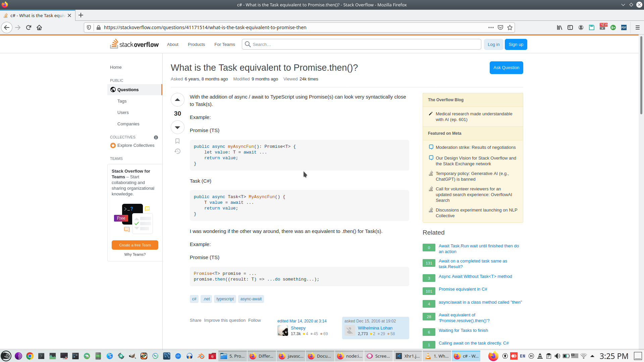Viewport: 644px width, 362px height.
Task: Bookmark this question
Action: (x=177, y=141)
